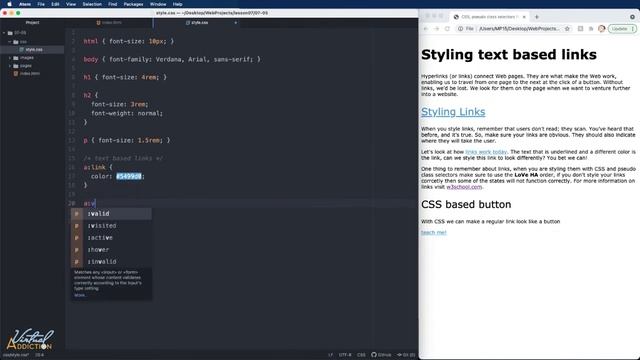The height and width of the screenshot is (360, 640).
Task: Open a new browser tab
Action: 537,17
